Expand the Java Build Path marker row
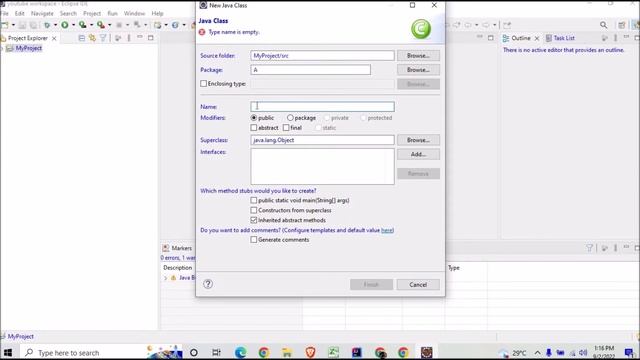Viewport: 640px width, 360px height. coord(166,278)
